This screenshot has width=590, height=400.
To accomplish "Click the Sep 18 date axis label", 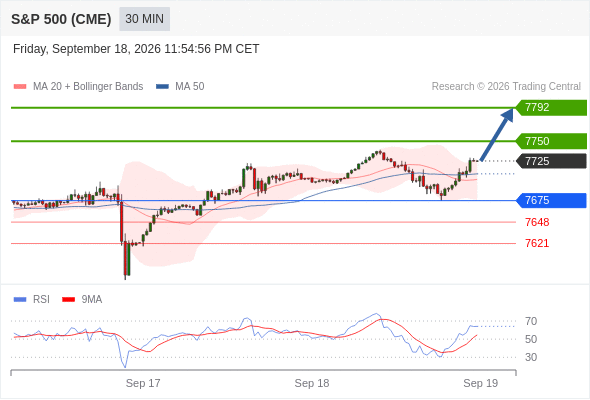I will point(312,383).
